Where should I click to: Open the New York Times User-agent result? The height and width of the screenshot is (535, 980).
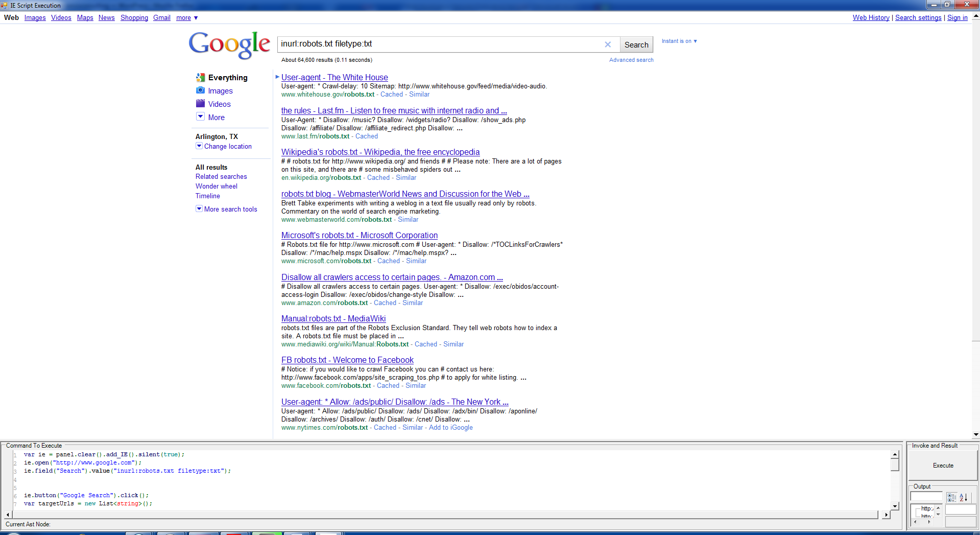click(395, 402)
